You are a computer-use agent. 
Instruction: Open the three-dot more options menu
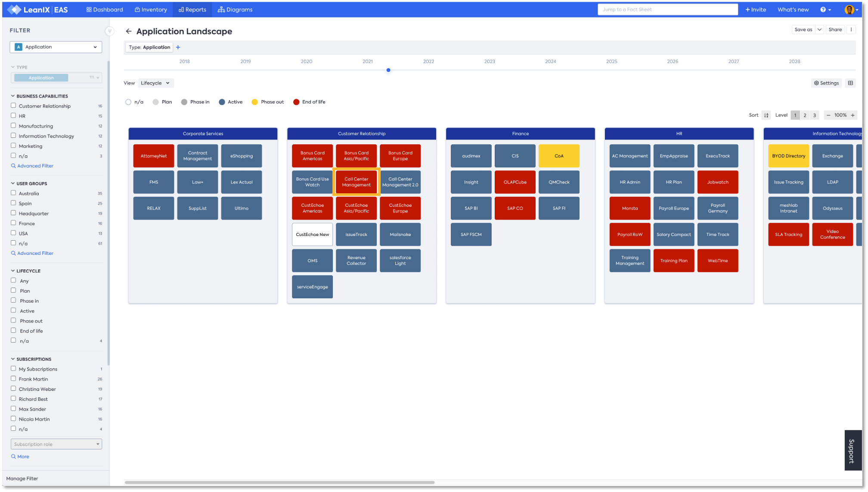pyautogui.click(x=851, y=30)
